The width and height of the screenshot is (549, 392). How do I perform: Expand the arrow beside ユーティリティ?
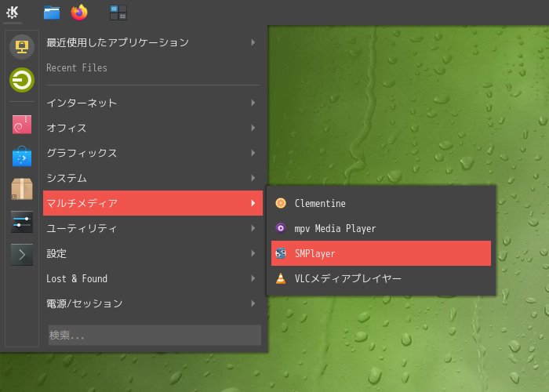253,228
